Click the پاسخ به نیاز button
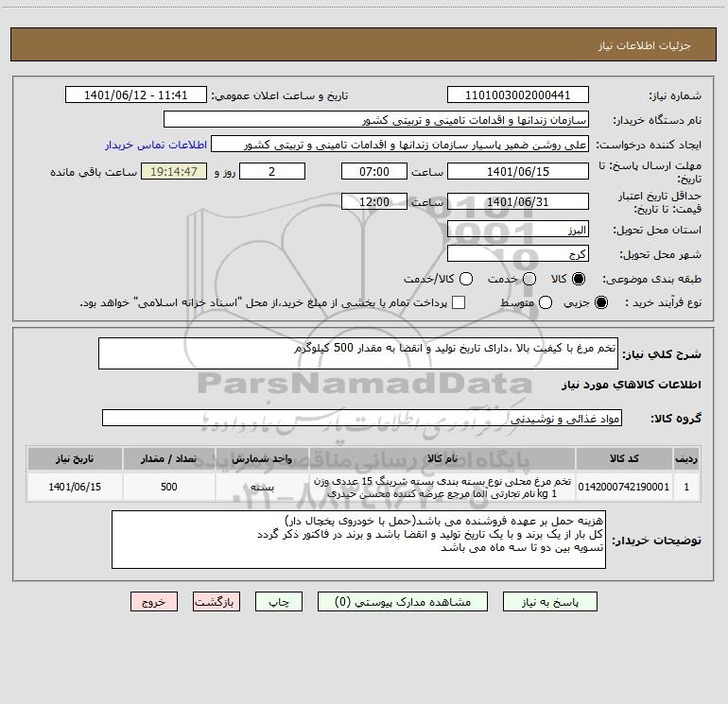The height and width of the screenshot is (704, 728). [549, 601]
